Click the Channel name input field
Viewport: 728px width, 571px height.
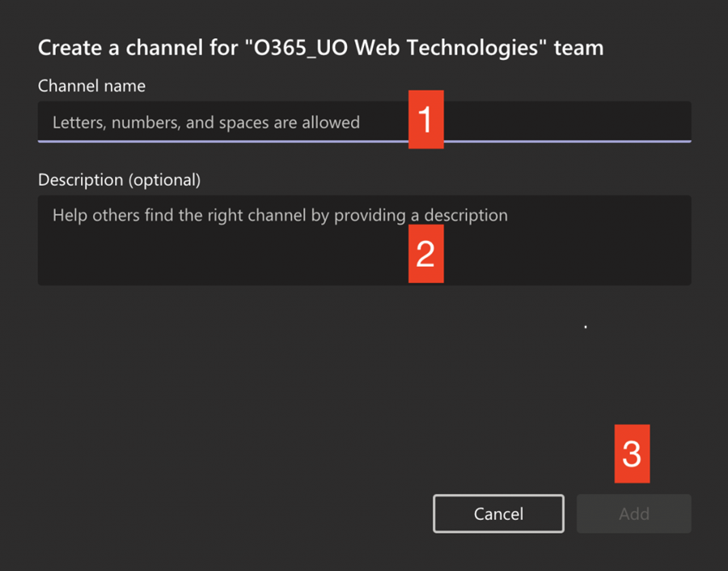pyautogui.click(x=365, y=122)
